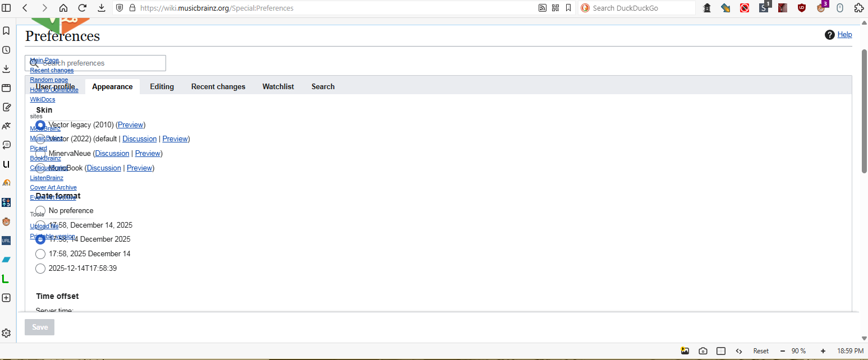This screenshot has width=868, height=360.
Task: Increase zoom with the plus button
Action: tap(823, 351)
